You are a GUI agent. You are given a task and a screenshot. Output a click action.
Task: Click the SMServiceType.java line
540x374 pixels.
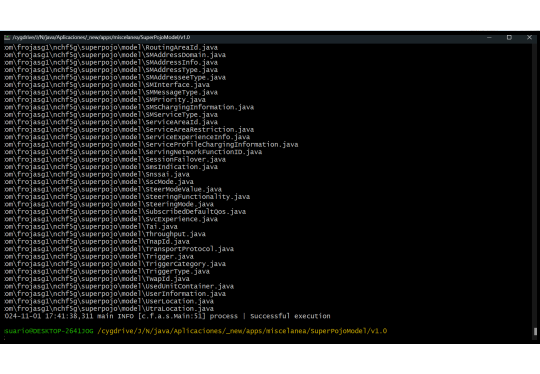(x=111, y=115)
